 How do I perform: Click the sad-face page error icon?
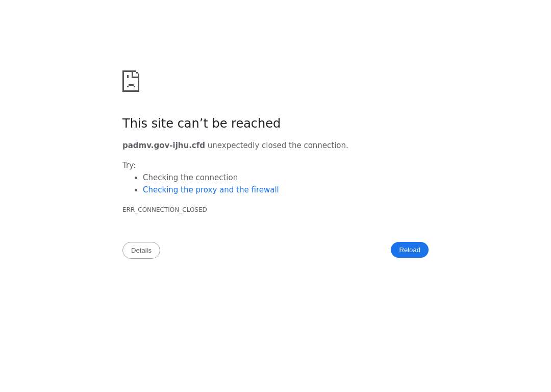tap(131, 81)
